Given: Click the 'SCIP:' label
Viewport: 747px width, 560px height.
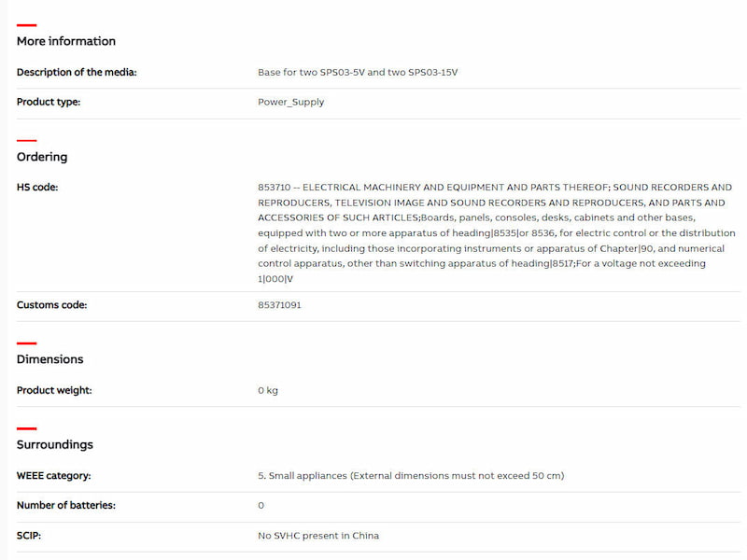Looking at the screenshot, I should click(29, 536).
